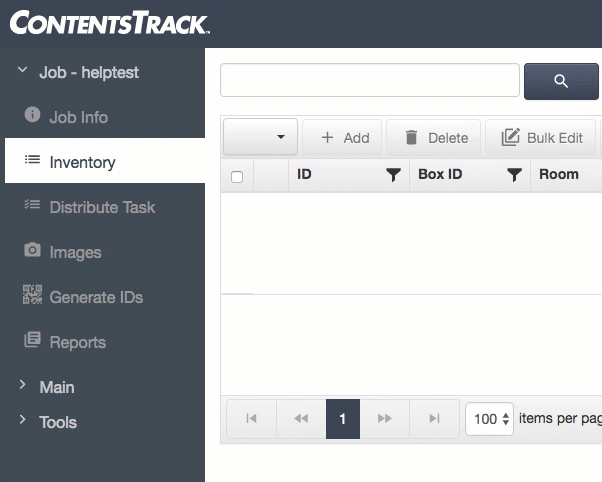Click the Job Info circle icon
Viewport: 602px width, 482px height.
coord(32,114)
